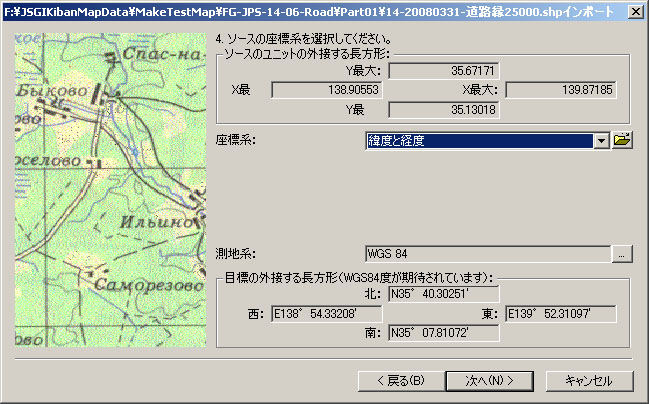The width and height of the screenshot is (649, 404).
Task: Proceed with the 次へ(N) button
Action: click(x=489, y=380)
